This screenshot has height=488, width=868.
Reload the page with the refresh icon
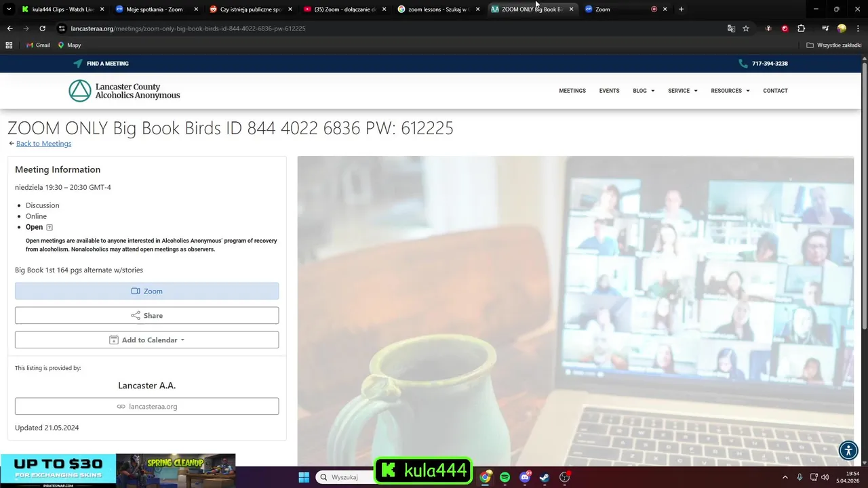tap(42, 28)
